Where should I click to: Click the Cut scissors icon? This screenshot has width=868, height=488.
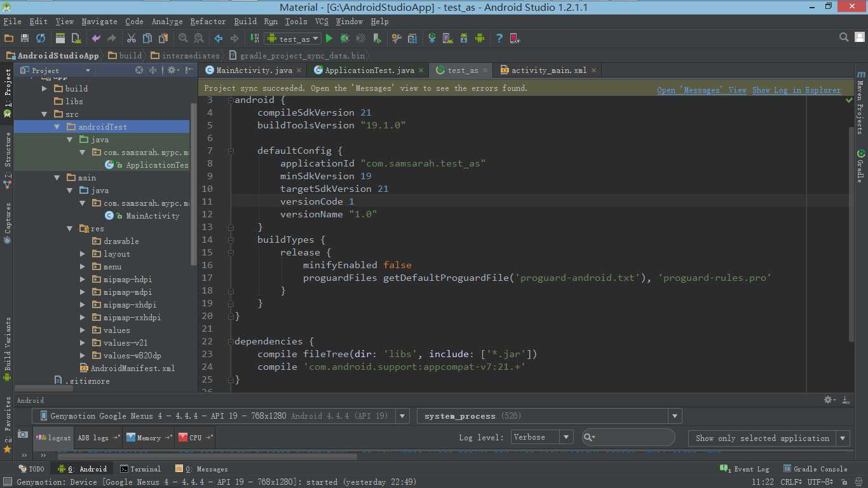point(132,39)
